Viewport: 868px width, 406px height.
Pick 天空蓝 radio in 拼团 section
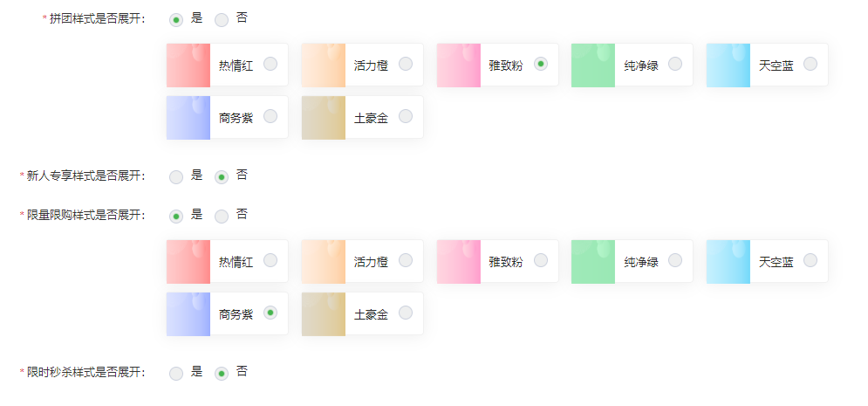pos(810,64)
